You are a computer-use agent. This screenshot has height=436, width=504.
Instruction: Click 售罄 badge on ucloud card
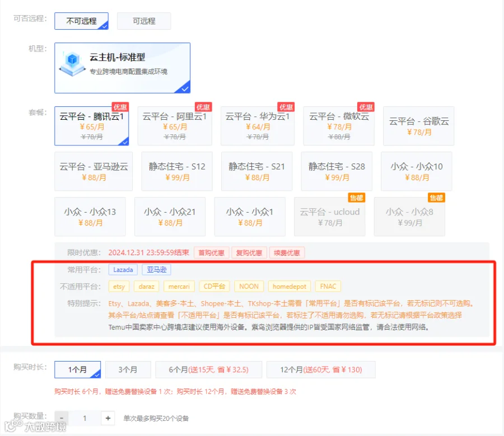(x=357, y=198)
